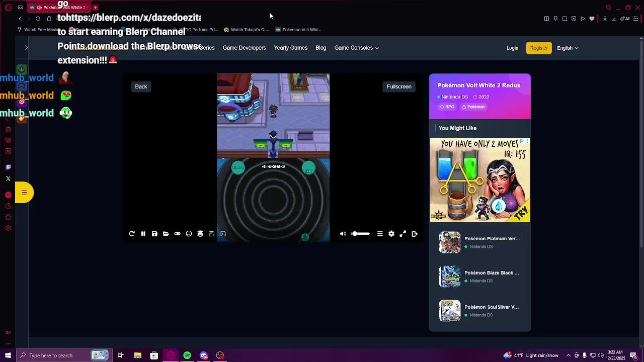
Task: Open the Pokémon Blaze Black title link
Action: [492, 273]
